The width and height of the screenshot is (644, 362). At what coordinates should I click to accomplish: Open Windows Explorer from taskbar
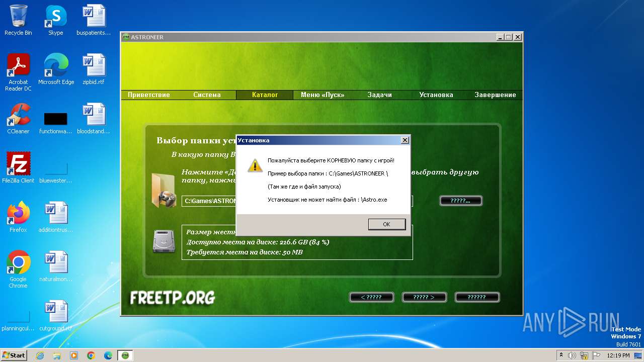57,355
